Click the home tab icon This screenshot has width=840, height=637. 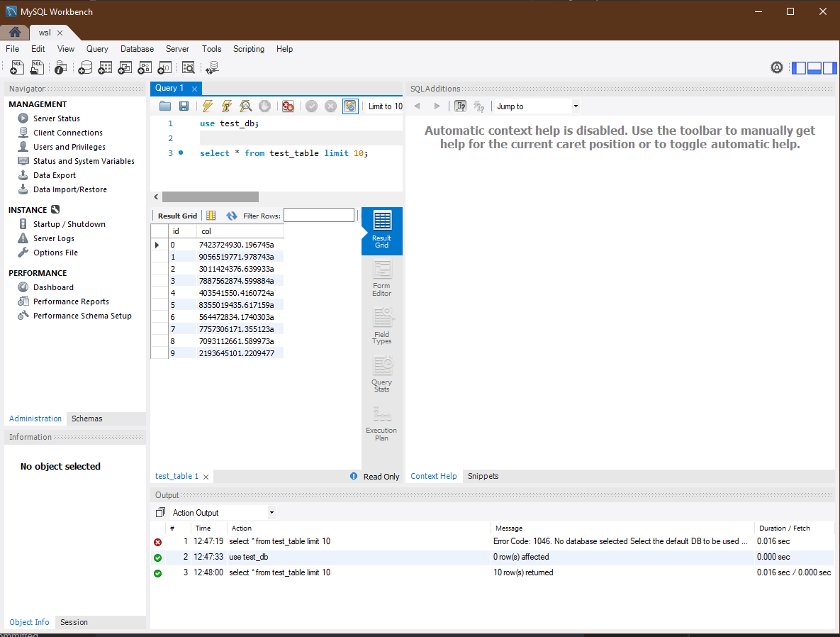15,32
